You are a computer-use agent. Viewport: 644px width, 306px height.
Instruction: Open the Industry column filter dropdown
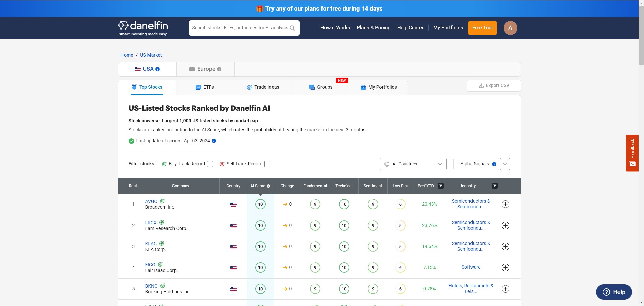[495, 186]
